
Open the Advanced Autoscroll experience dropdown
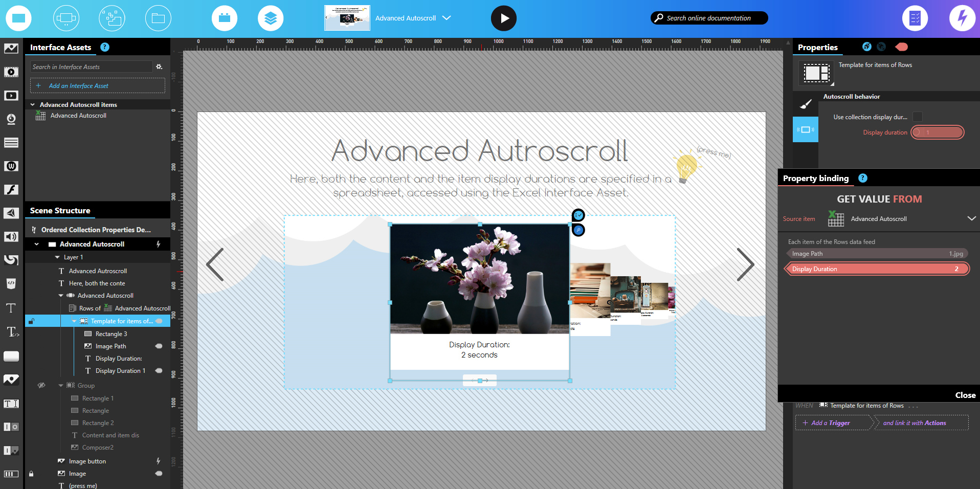click(446, 18)
